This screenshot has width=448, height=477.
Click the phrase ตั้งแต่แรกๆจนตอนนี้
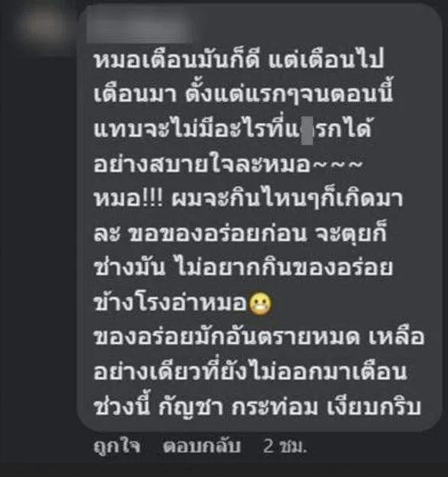pos(289,95)
